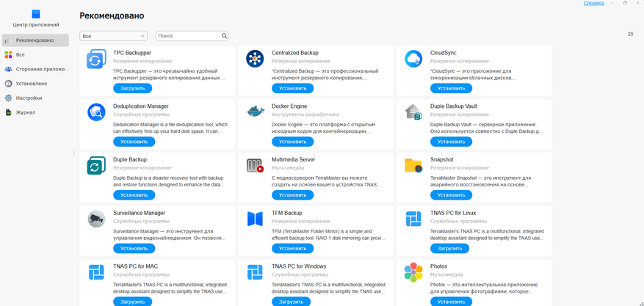The width and height of the screenshot is (644, 306).
Task: Click Загрузить for TNAS PC for Linux
Action: (x=449, y=248)
